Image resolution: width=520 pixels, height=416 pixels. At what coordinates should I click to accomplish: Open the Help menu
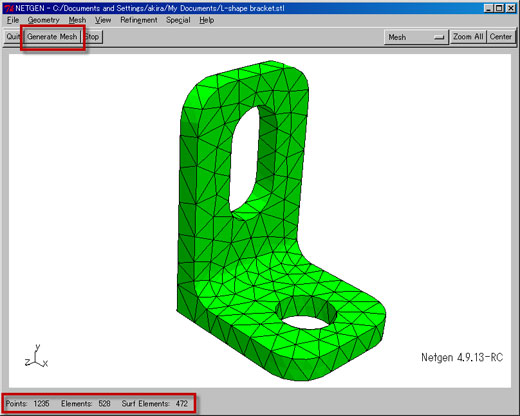[x=207, y=20]
